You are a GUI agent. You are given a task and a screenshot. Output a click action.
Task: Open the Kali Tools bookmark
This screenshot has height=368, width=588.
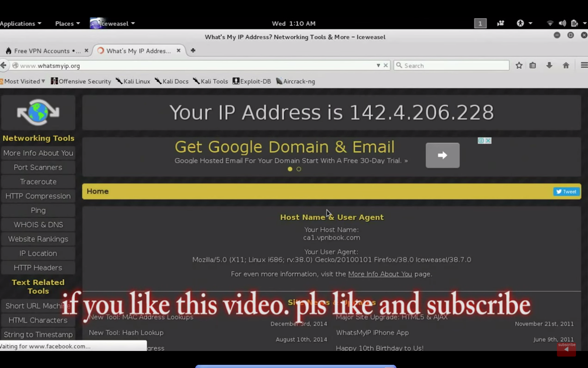coord(210,81)
